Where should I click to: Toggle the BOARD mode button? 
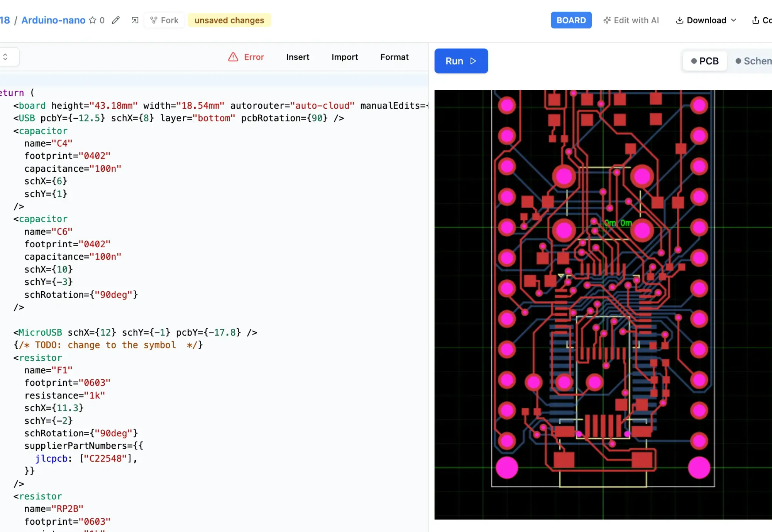pyautogui.click(x=571, y=20)
